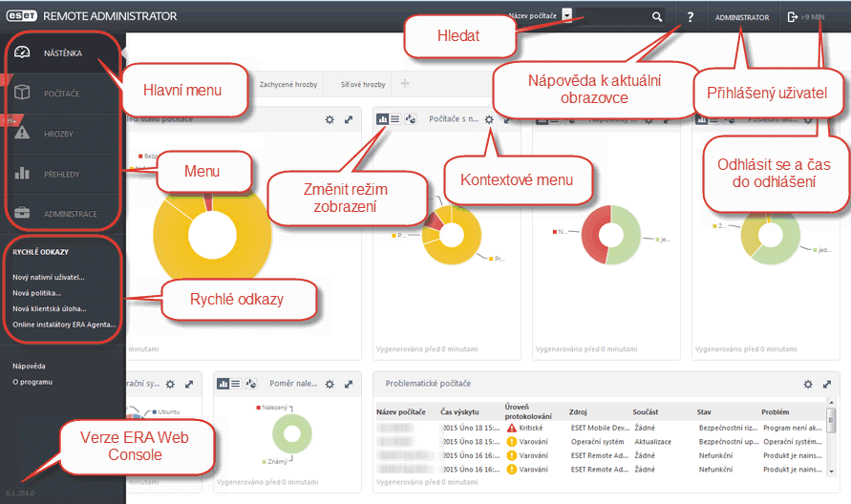Click scrollbar down arrow in Problematické počítače table
The image size is (851, 504).
831,472
